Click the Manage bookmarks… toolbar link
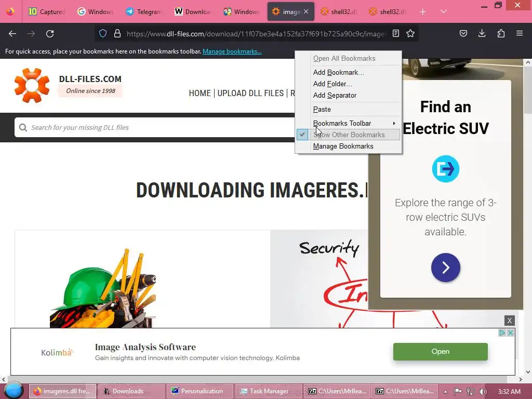Screen dimensions: 532x399 pos(232,51)
